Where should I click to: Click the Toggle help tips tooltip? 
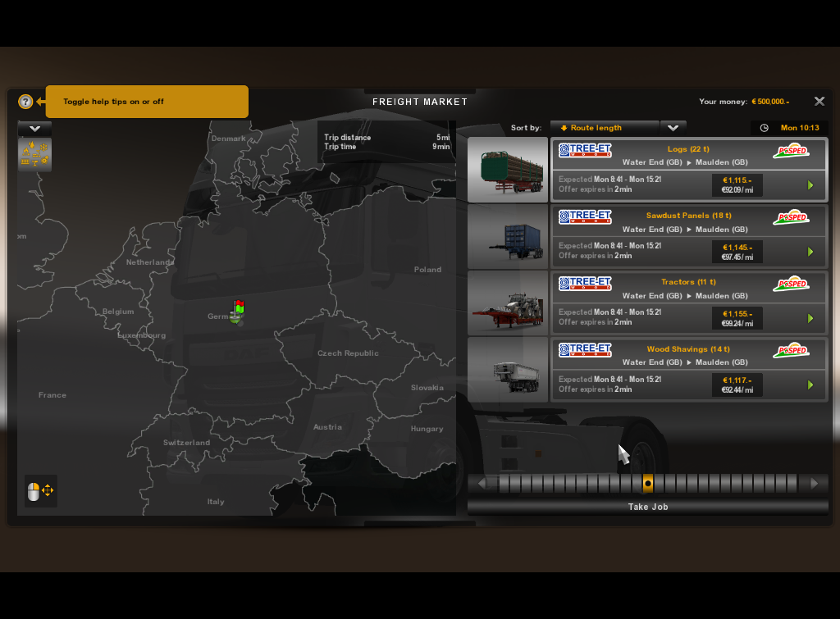coord(147,101)
